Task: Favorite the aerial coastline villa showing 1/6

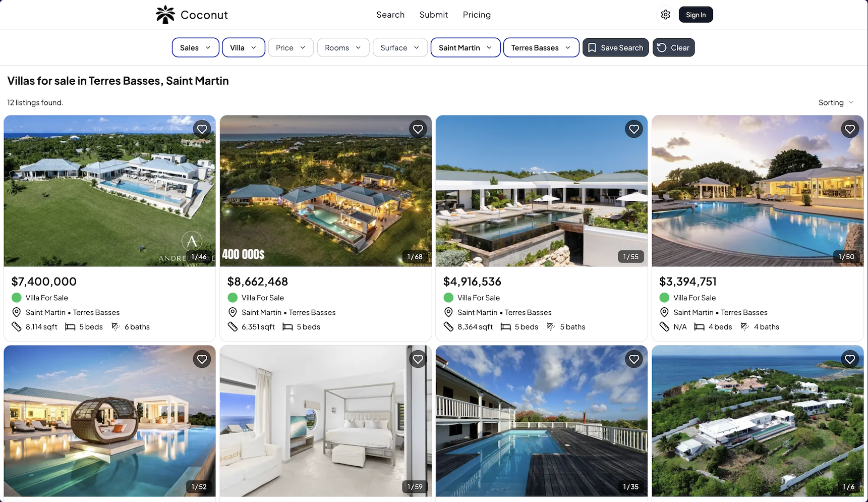Action: (850, 359)
